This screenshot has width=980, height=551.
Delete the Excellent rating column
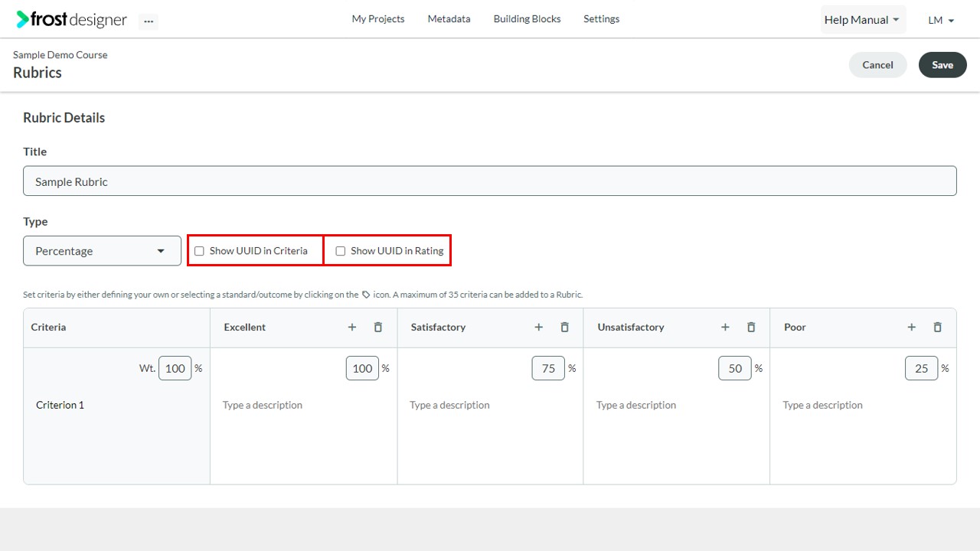[378, 327]
